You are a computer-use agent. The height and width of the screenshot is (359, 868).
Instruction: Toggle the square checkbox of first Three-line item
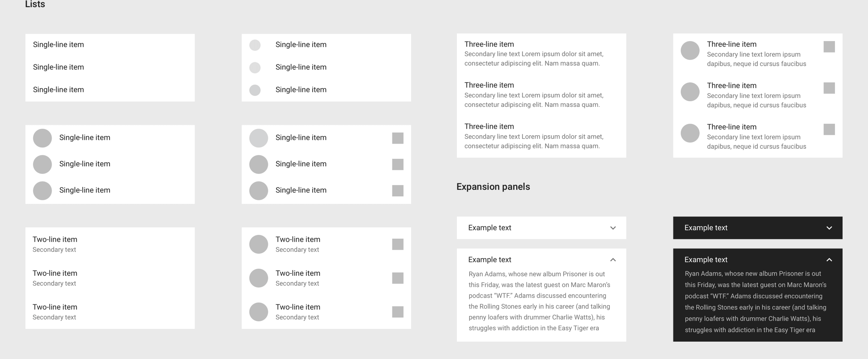click(829, 47)
